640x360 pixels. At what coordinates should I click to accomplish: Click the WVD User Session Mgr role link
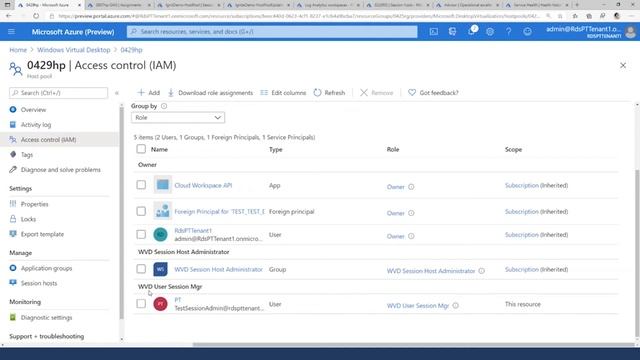(418, 305)
